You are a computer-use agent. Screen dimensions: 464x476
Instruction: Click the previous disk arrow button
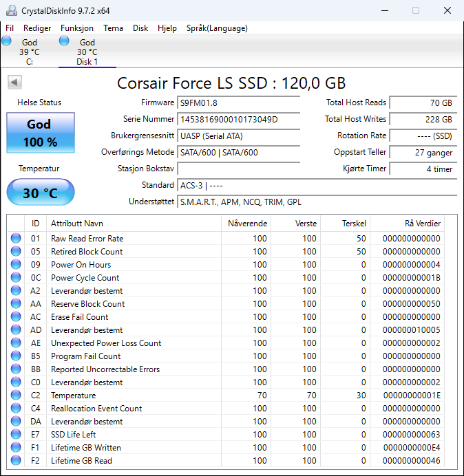14,83
